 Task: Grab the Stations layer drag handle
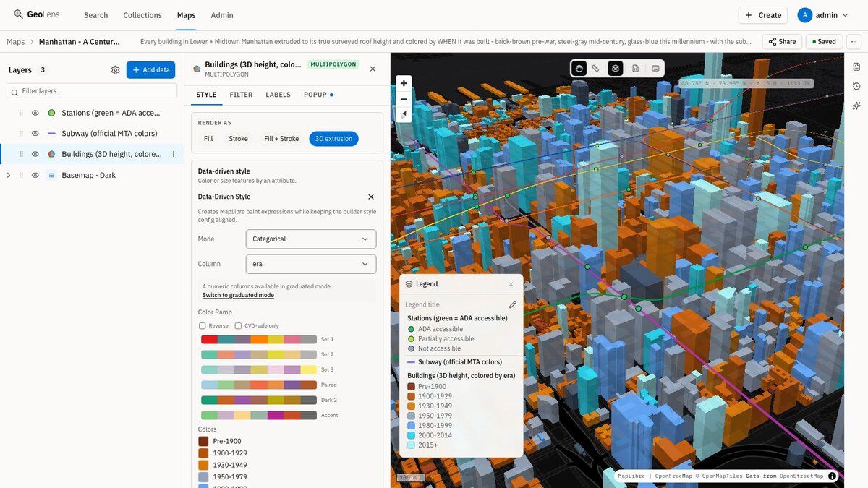[x=21, y=113]
